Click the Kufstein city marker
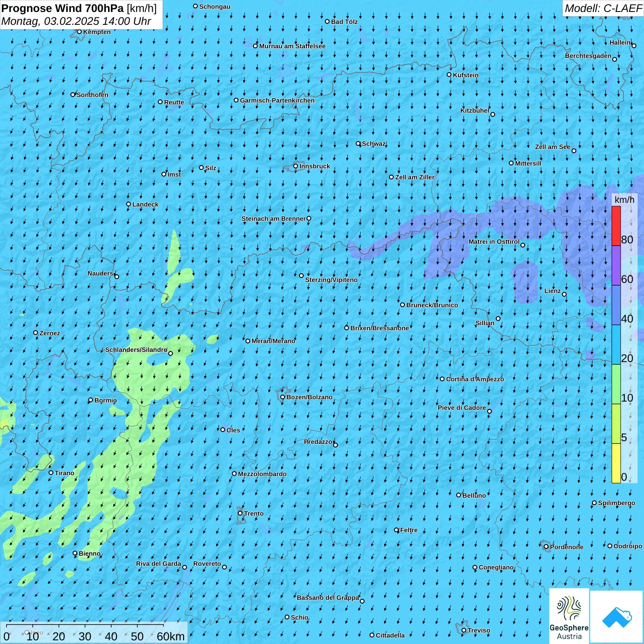The image size is (644, 644). 449,75
